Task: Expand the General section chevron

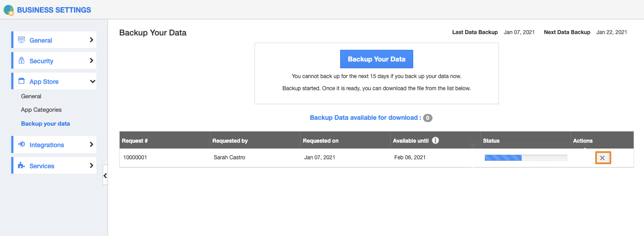Action: [91, 40]
